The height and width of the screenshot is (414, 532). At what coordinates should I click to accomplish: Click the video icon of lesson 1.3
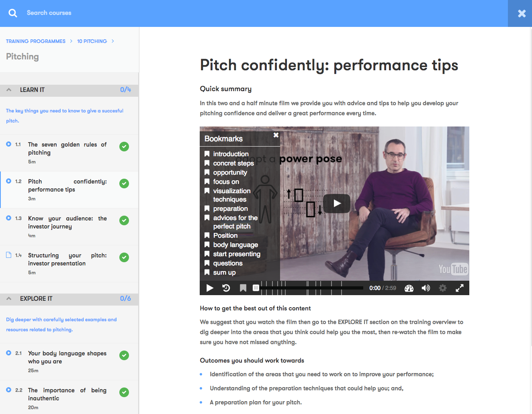tap(8, 218)
